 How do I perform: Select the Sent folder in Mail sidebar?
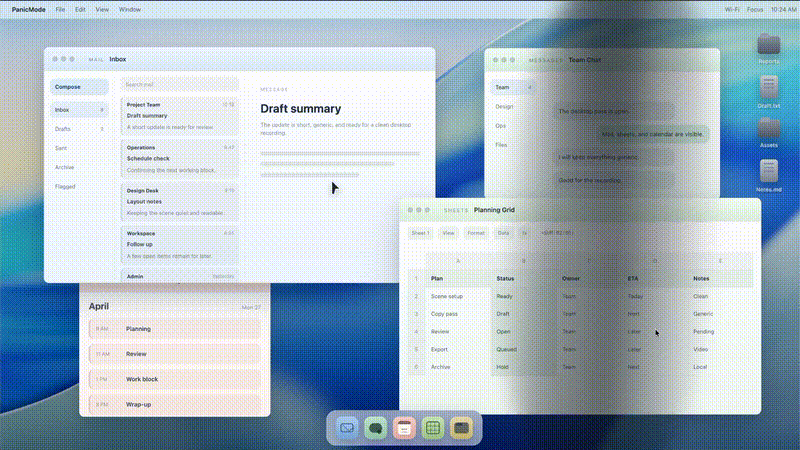pos(79,148)
